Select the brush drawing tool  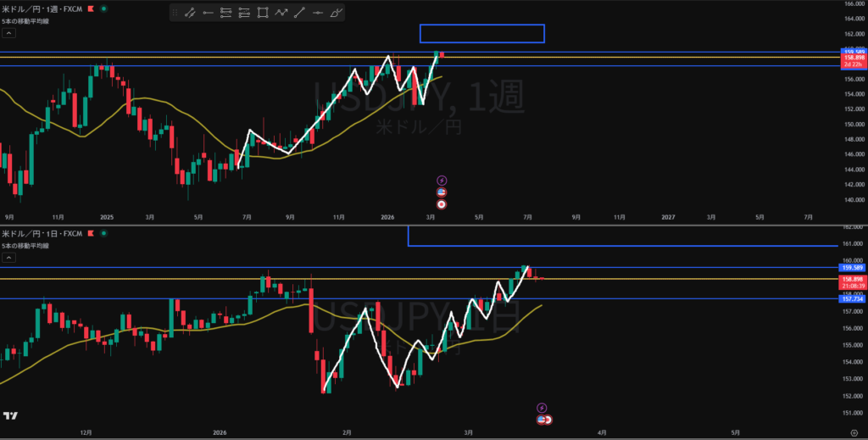pos(337,13)
